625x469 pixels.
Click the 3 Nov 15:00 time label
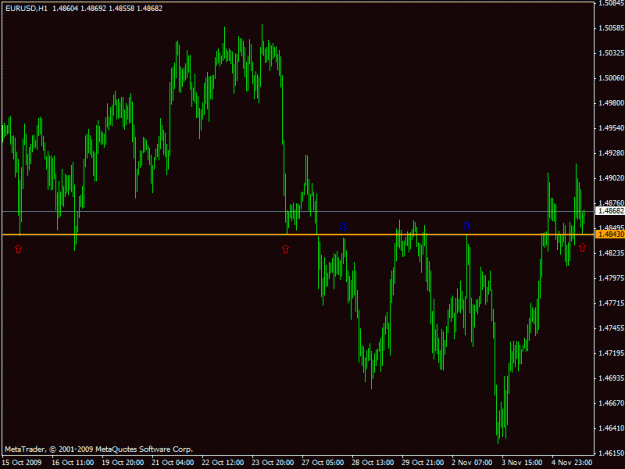522,463
